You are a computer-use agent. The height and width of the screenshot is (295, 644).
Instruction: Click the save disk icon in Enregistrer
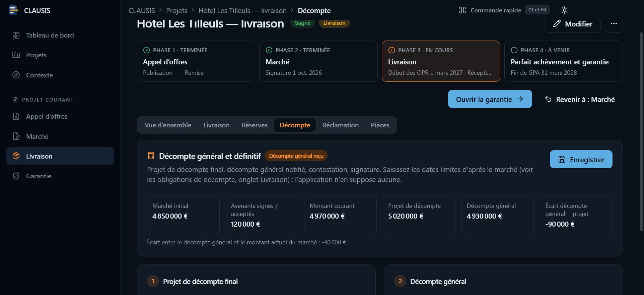(x=562, y=159)
